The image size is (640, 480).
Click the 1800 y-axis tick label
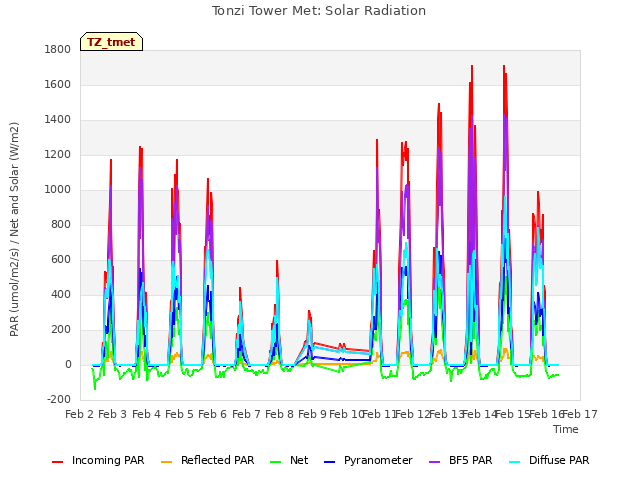[58, 49]
